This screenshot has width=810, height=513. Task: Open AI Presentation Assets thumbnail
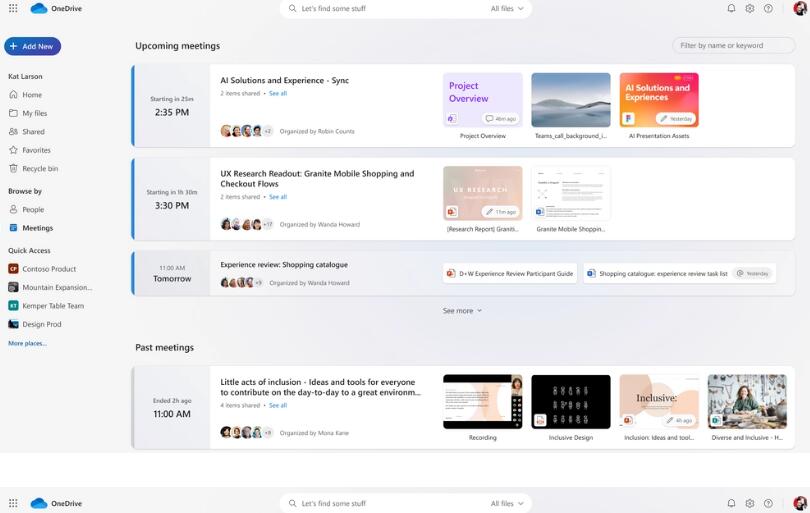tap(659, 100)
